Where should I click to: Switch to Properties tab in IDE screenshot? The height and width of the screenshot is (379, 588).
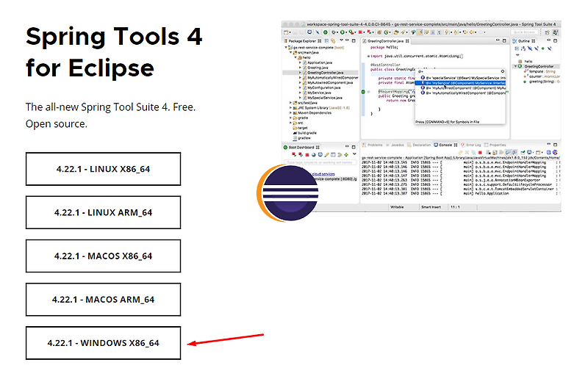click(x=495, y=145)
